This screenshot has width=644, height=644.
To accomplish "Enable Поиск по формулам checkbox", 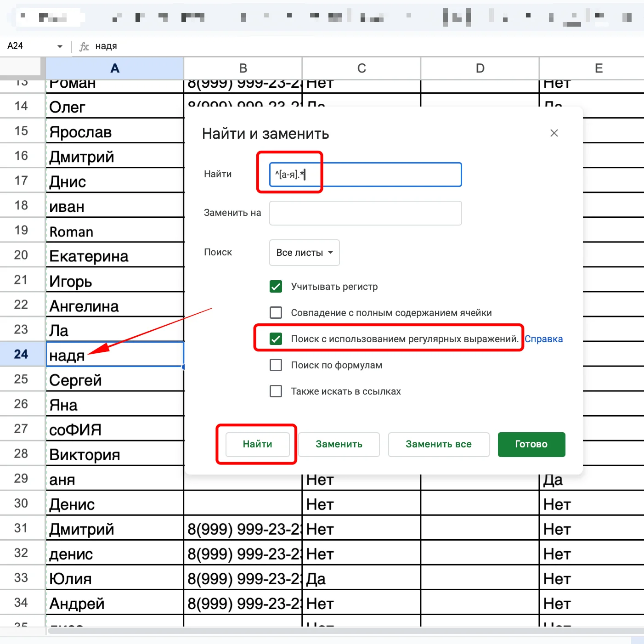I will (x=276, y=365).
